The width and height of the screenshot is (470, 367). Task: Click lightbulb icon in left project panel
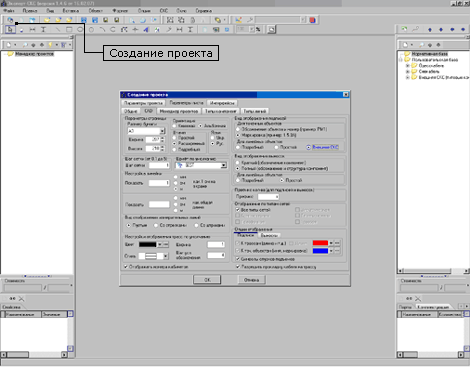(50, 45)
